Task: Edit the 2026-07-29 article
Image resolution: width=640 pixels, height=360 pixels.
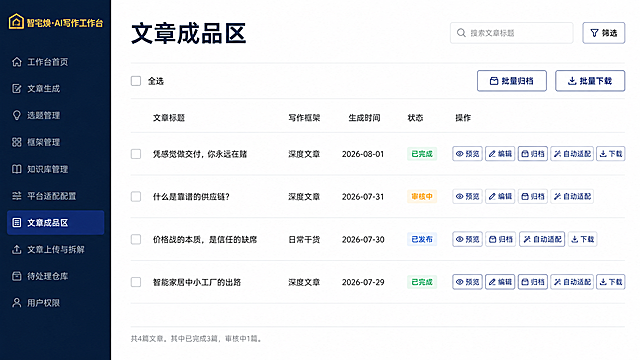Action: [500, 282]
